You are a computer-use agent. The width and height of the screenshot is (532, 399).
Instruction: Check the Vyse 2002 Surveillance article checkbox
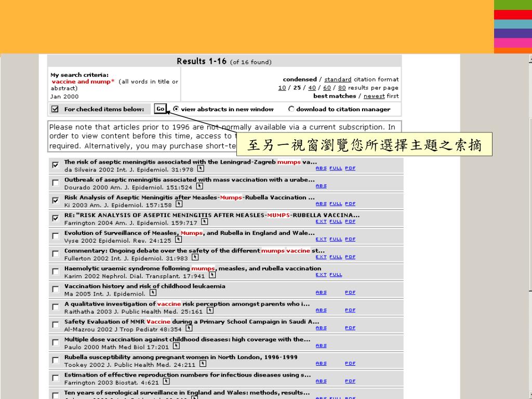click(55, 236)
